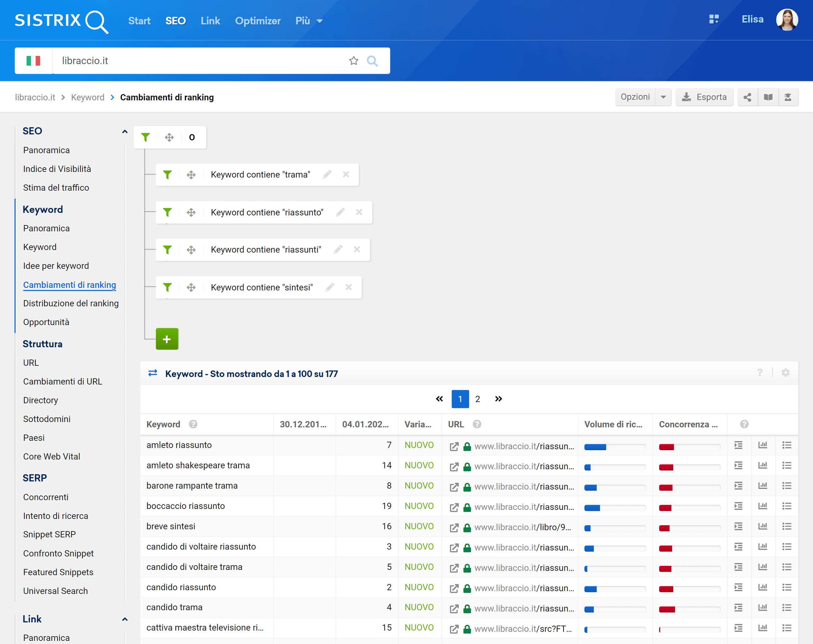Screen dimensions: 813x644
Task: Open the Più menu dropdown
Action: [309, 21]
